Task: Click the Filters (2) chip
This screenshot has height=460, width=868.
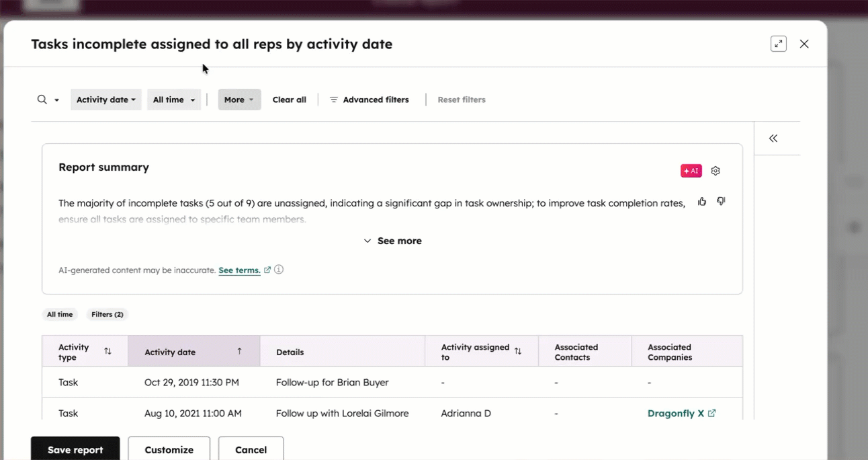Action: pos(107,314)
